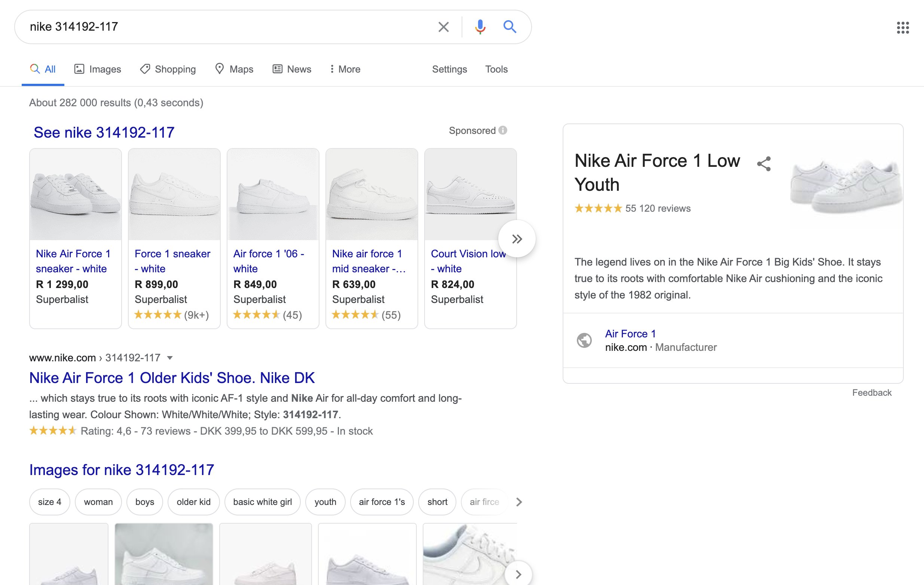Show more sponsored products with double-arrow button

tap(517, 239)
